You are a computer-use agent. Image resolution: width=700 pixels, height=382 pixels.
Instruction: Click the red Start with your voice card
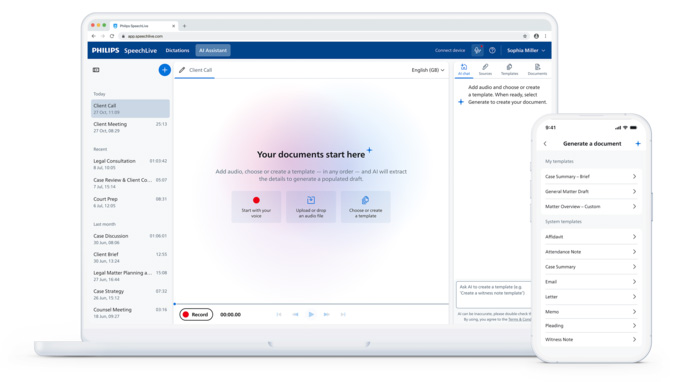click(256, 207)
